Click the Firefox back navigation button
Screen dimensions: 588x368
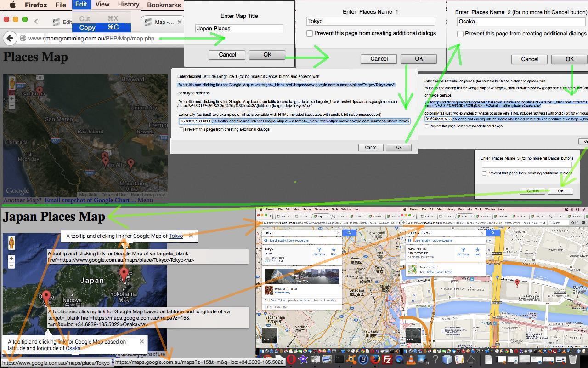pos(10,38)
